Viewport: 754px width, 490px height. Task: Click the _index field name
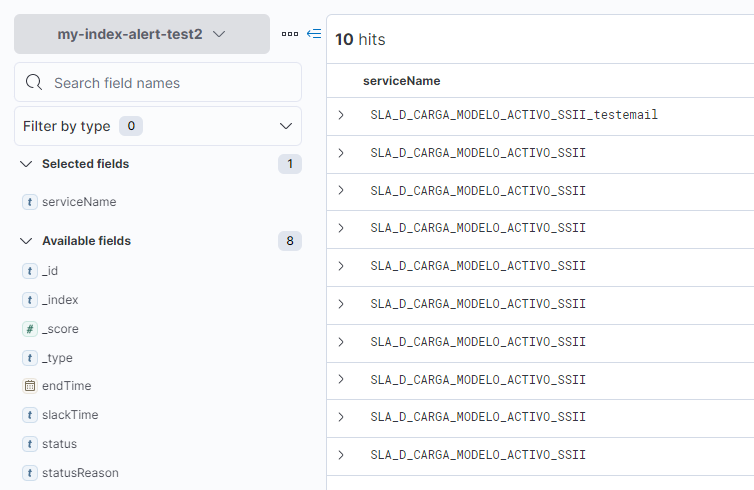[60, 300]
